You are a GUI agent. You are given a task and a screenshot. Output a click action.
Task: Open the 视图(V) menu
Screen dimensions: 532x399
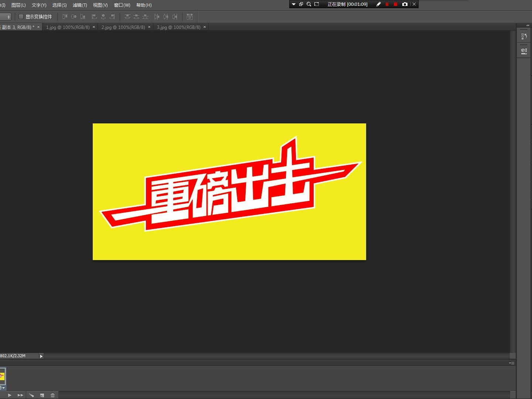100,5
